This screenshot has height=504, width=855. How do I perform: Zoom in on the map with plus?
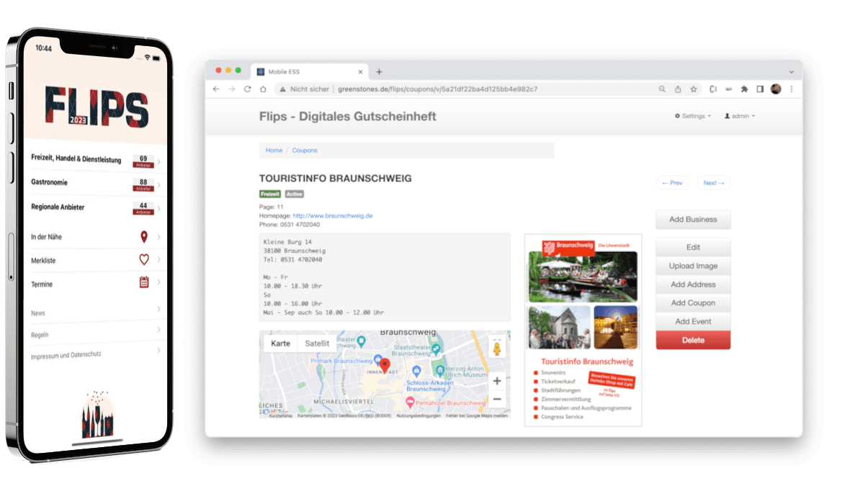coord(496,381)
